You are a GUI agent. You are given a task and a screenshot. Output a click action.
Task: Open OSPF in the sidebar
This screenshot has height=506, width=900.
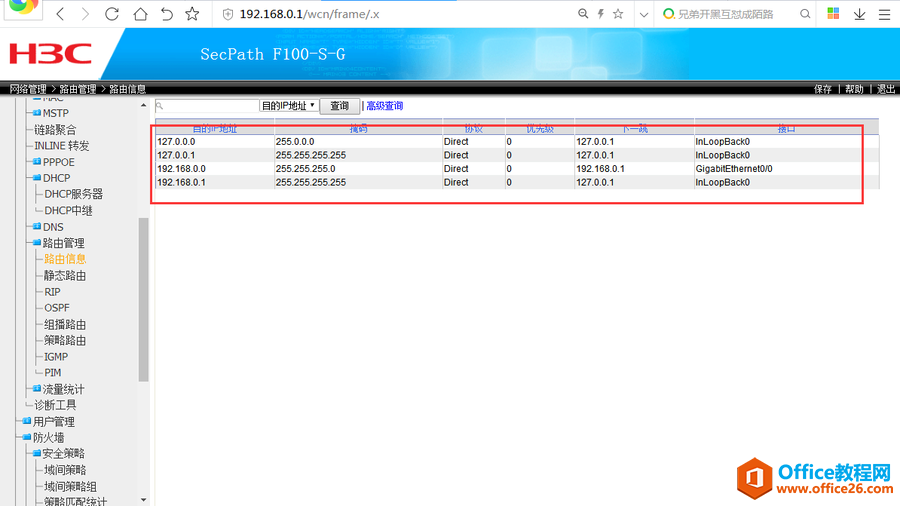click(x=57, y=308)
